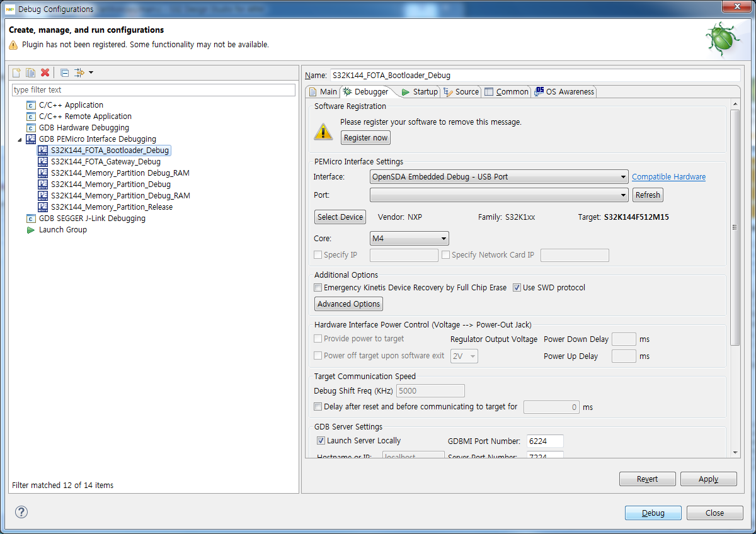
Task: Open the filter launch configurations tool
Action: pos(79,72)
